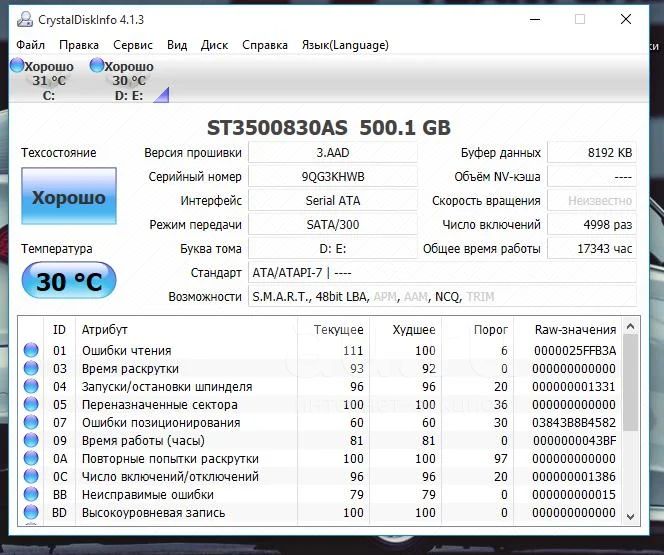Click scroll up arrow of attribute list
The image size is (664, 555).
click(630, 326)
